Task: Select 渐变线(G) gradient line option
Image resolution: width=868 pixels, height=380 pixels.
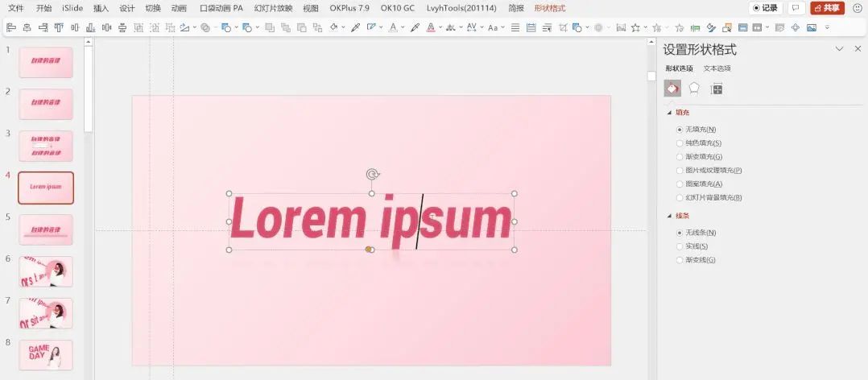Action: click(x=696, y=260)
